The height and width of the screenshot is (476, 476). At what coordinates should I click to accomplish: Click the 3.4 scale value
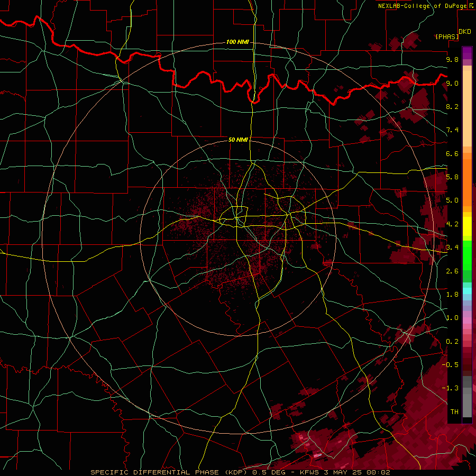tap(452, 248)
